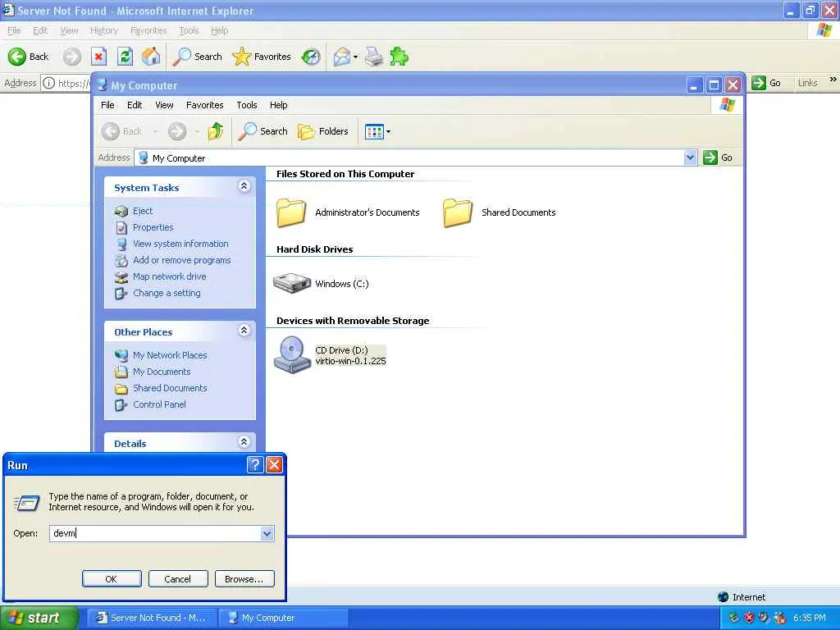Click Go button in Internet Explorer
This screenshot has height=630, width=840.
766,83
